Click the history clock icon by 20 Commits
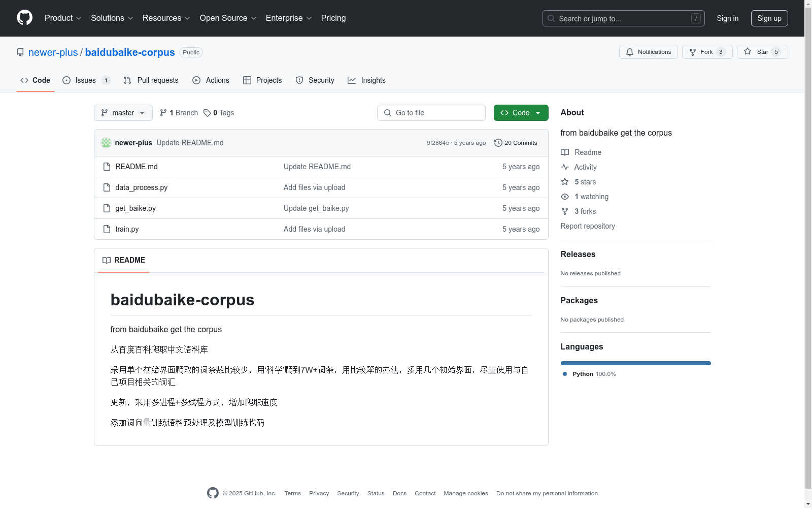 point(498,143)
